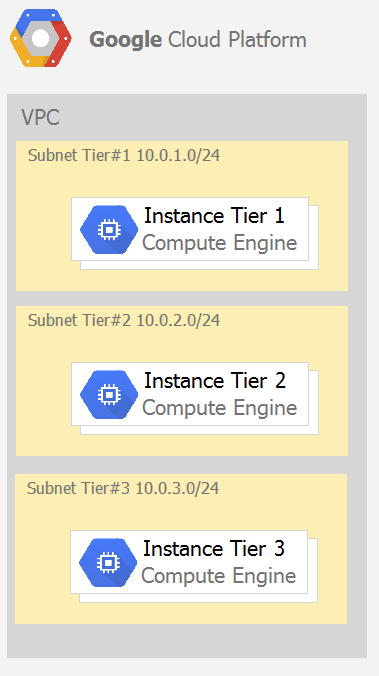Screen dimensions: 379x676
Task: Click the stacked card edge behind Instance Tier 2
Action: coord(314,402)
